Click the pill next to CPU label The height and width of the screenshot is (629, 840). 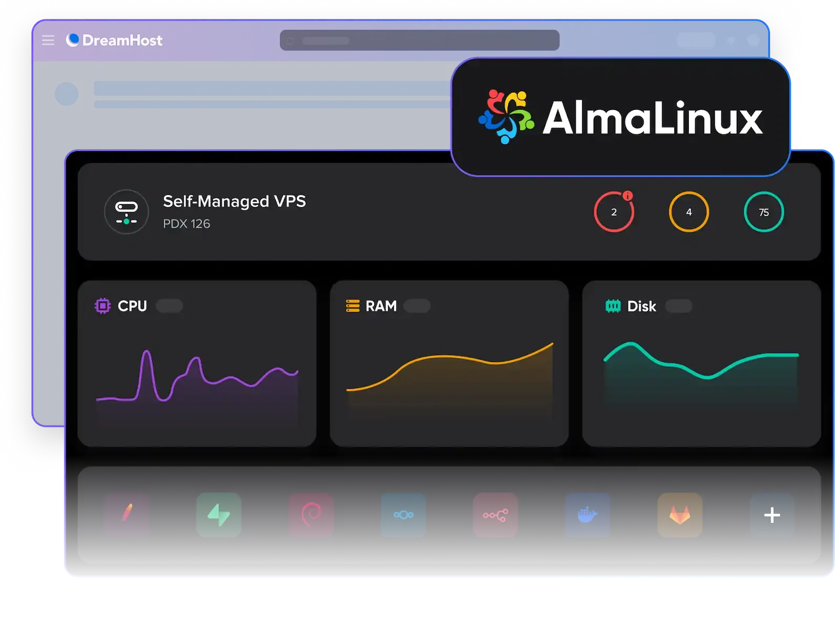tap(169, 306)
